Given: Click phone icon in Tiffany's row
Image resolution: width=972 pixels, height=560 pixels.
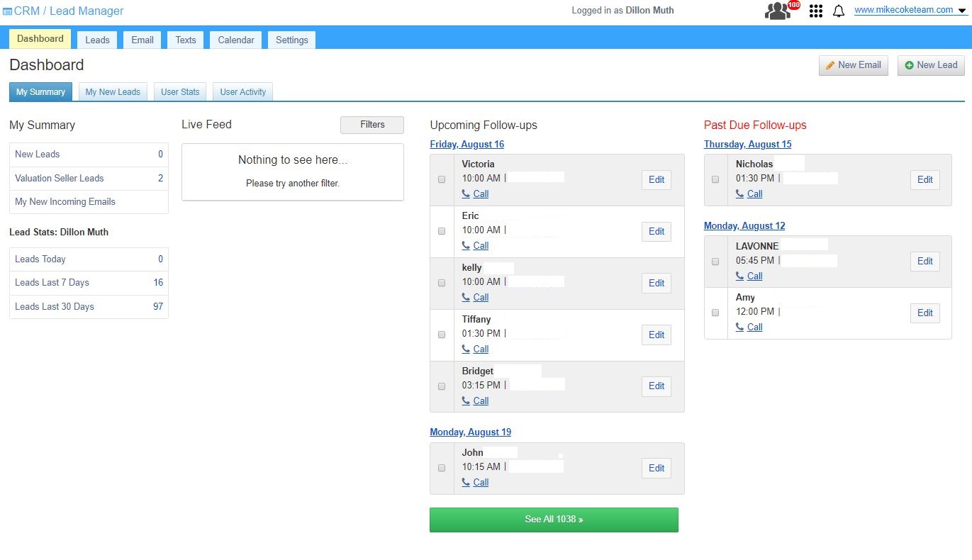Looking at the screenshot, I should tap(466, 349).
